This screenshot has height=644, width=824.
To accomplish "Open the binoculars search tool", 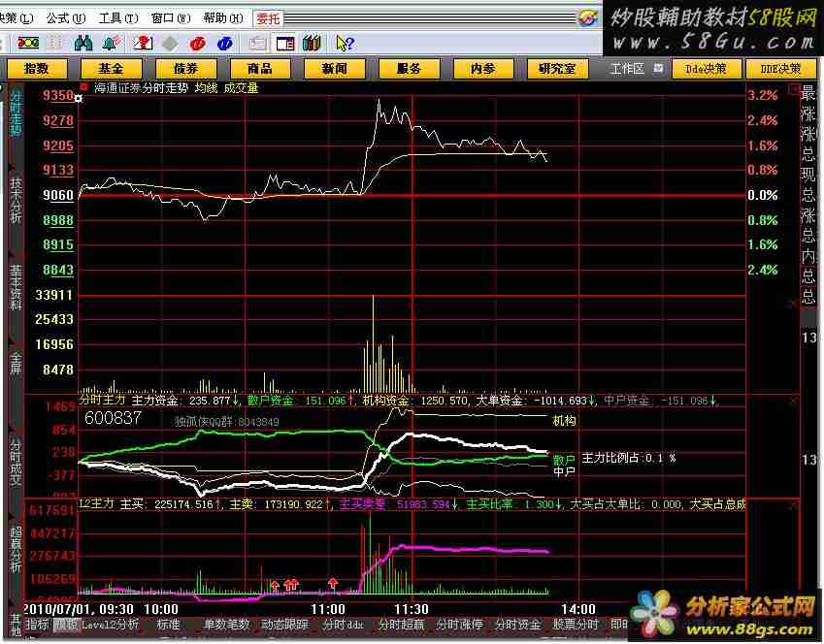I will (x=83, y=43).
